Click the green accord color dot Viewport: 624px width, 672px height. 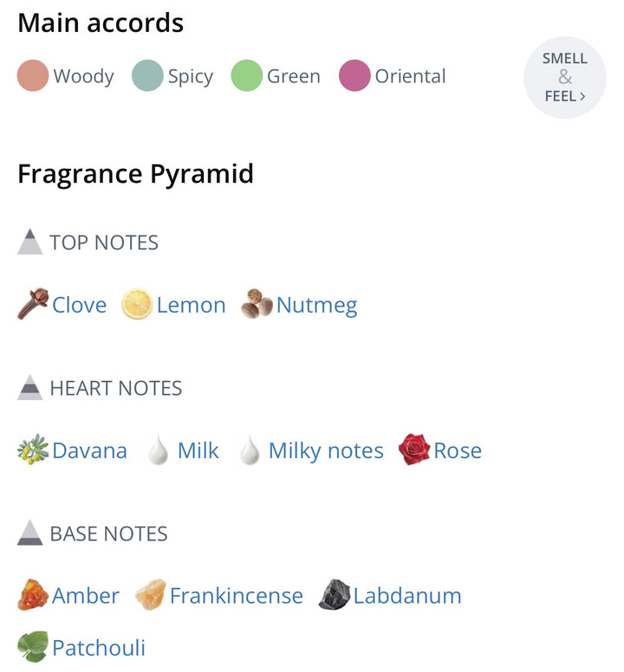[x=247, y=75]
